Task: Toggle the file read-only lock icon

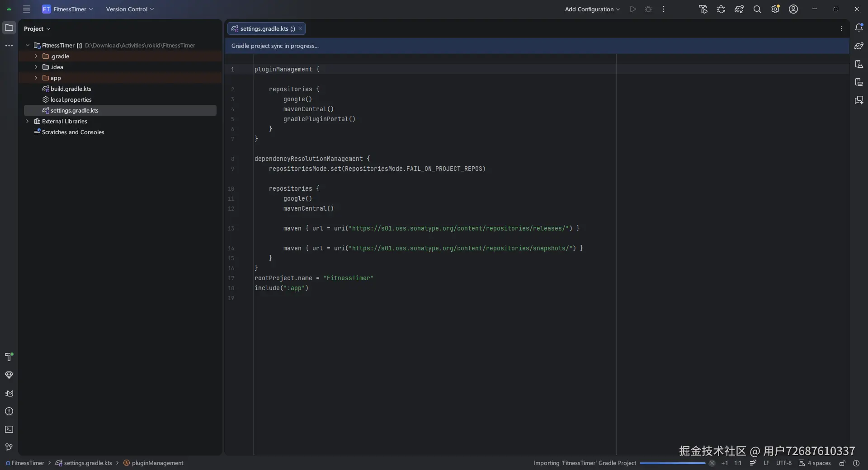Action: [x=842, y=463]
